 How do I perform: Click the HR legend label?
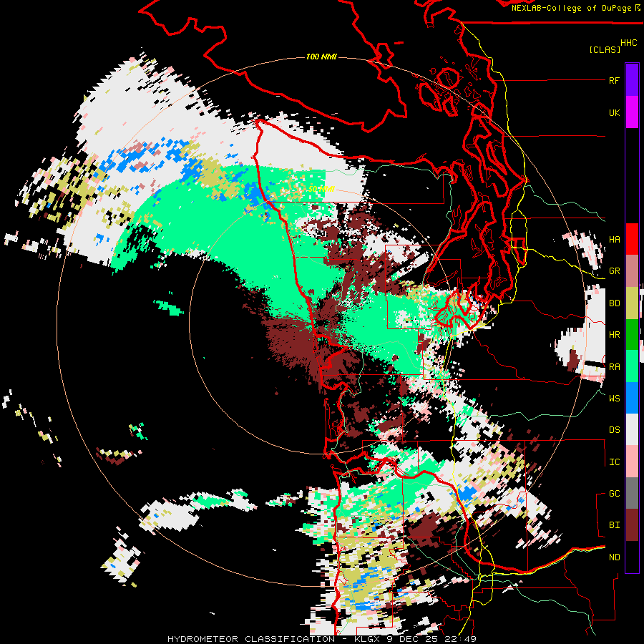pos(614,335)
